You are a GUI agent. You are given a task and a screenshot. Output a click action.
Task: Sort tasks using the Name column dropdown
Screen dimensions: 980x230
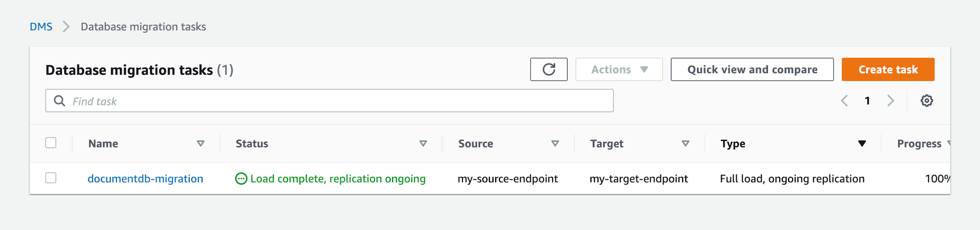(x=201, y=144)
